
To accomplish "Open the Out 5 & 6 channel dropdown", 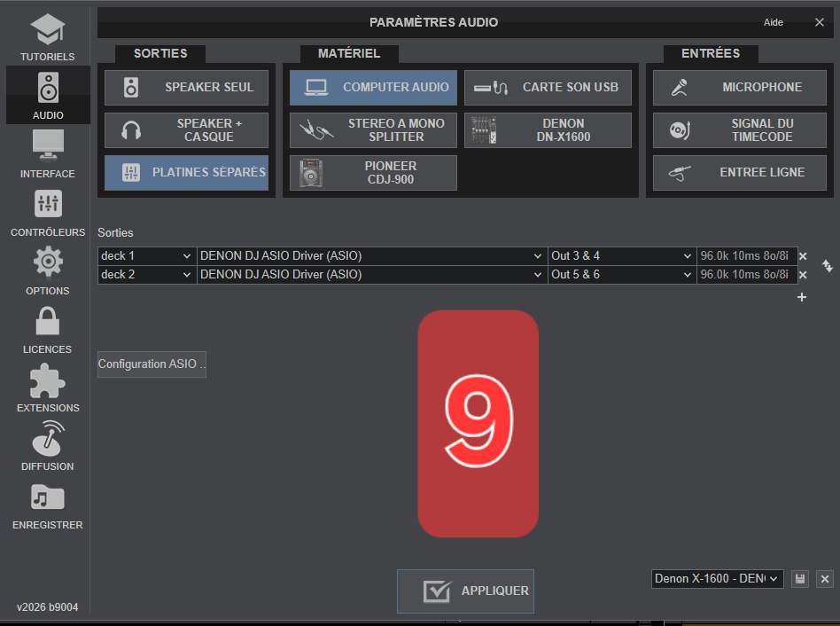I will point(622,275).
